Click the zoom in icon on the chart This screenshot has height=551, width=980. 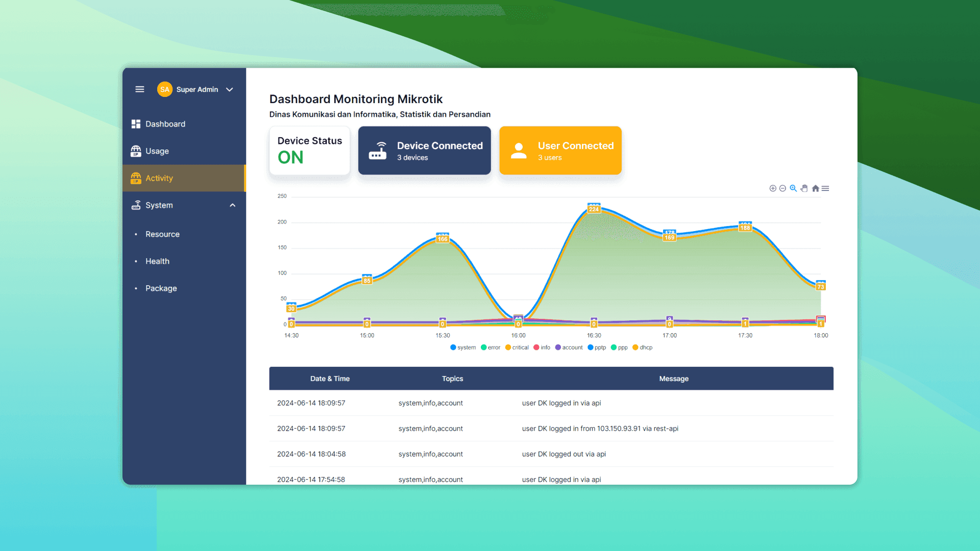click(773, 188)
